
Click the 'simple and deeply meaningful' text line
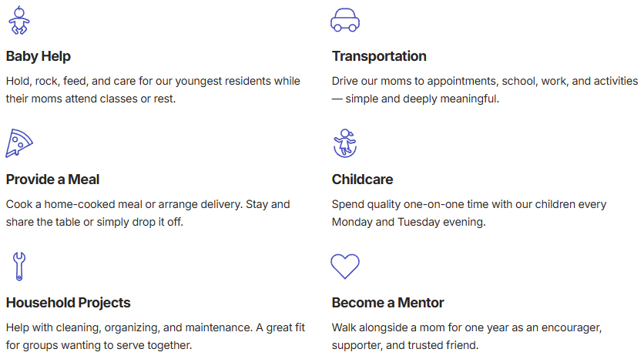(416, 99)
